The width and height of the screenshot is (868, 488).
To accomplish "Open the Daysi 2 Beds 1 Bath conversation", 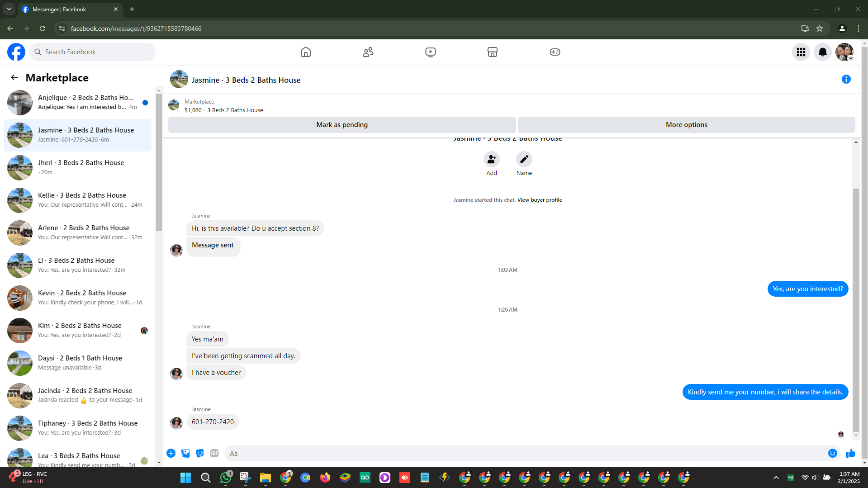I will click(77, 363).
